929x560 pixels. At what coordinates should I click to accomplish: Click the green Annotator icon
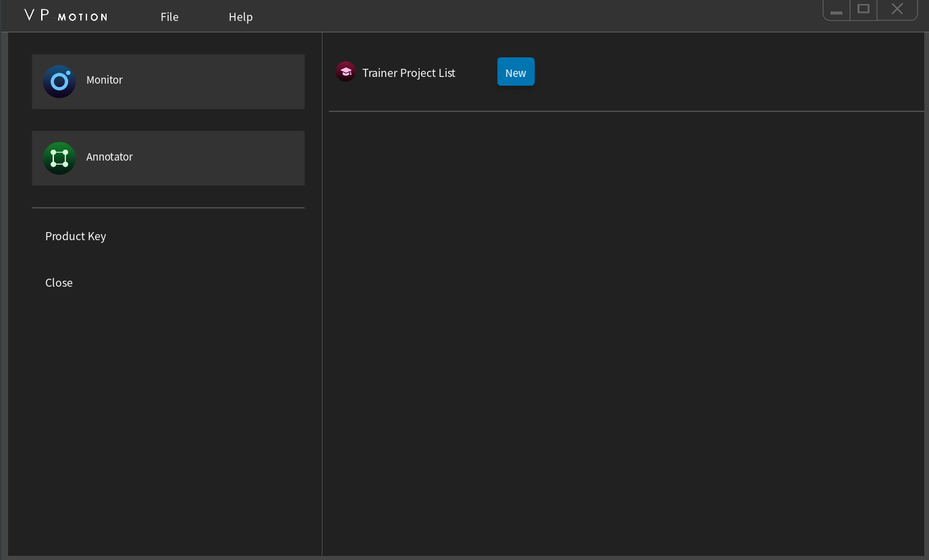point(59,157)
